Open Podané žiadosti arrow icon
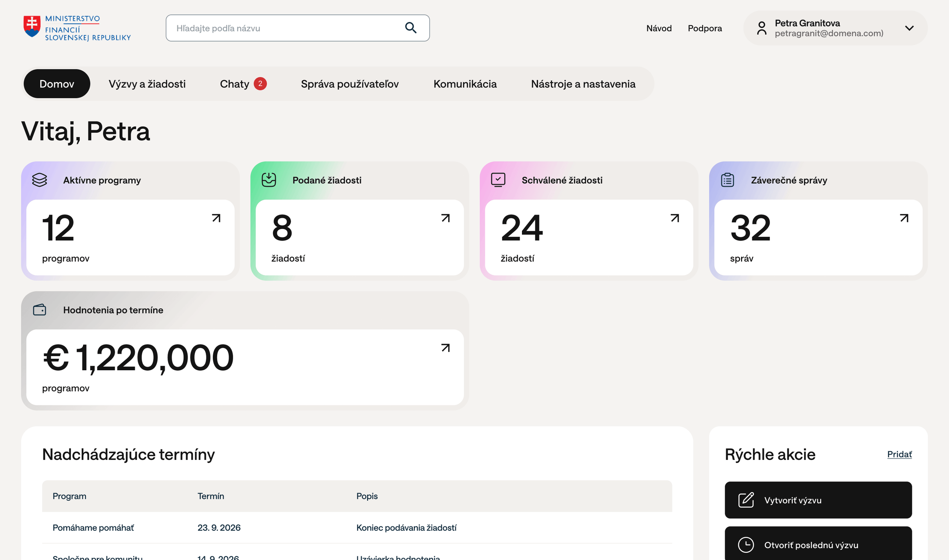The image size is (949, 560). [x=446, y=218]
